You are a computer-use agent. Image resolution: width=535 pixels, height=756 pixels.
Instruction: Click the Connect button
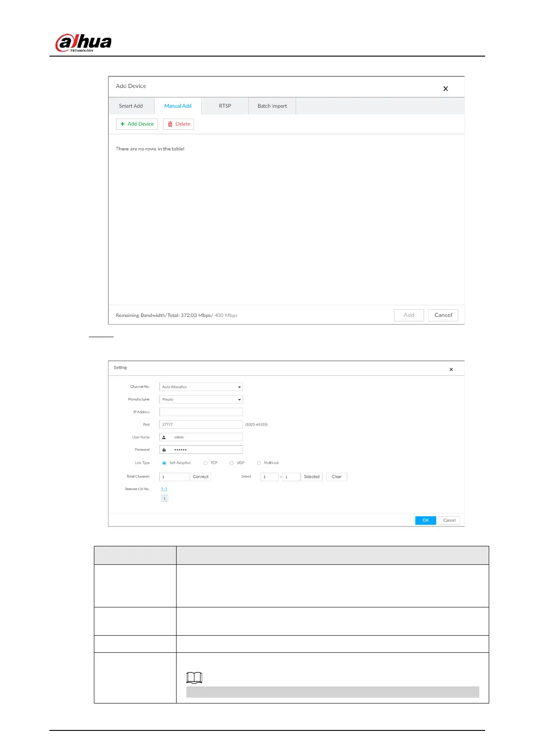click(201, 477)
